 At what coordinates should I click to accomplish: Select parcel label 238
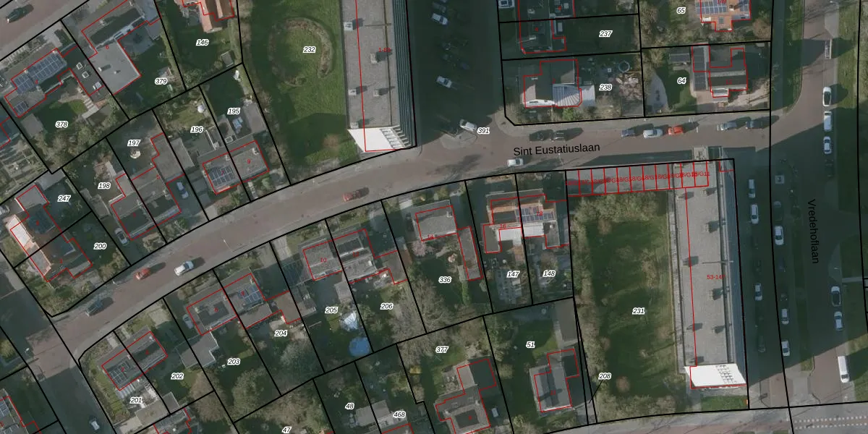605,87
